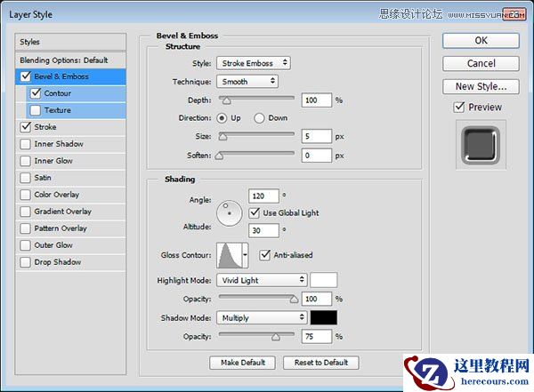Click the OK button
The image size is (534, 392).
click(x=481, y=41)
